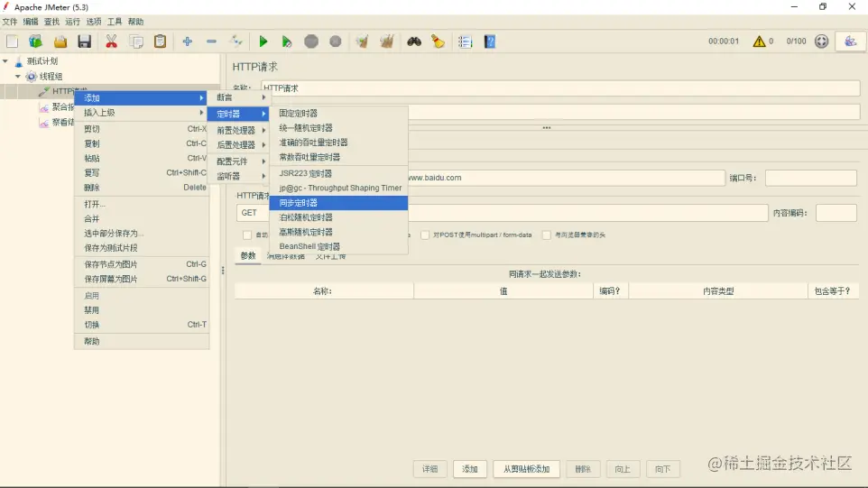The image size is (868, 488).
Task: Click the Collapse all minus icon
Action: coord(211,41)
